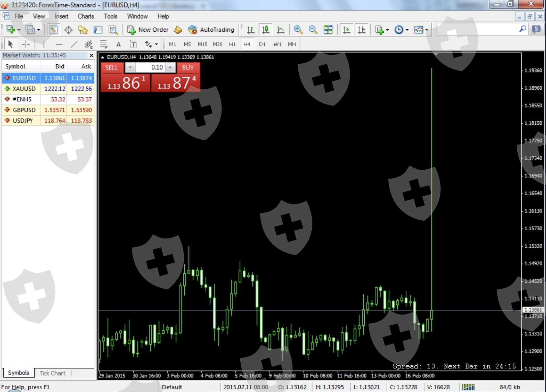Open the Templates dropdown arrow
The image size is (546, 392).
pyautogui.click(x=427, y=30)
